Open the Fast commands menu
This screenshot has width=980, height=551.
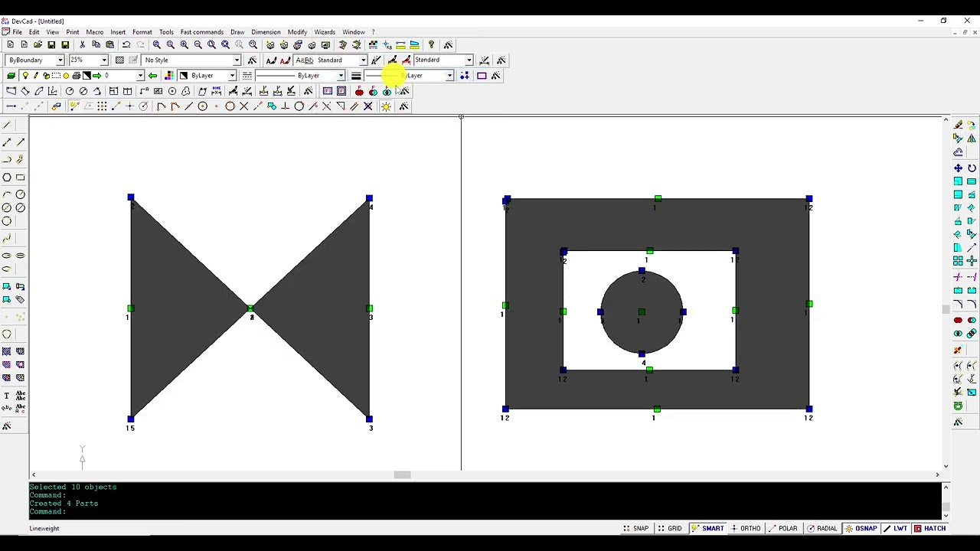202,32
